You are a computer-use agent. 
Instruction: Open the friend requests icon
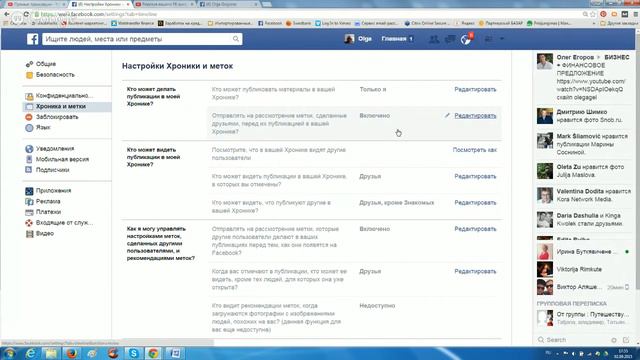(434, 39)
